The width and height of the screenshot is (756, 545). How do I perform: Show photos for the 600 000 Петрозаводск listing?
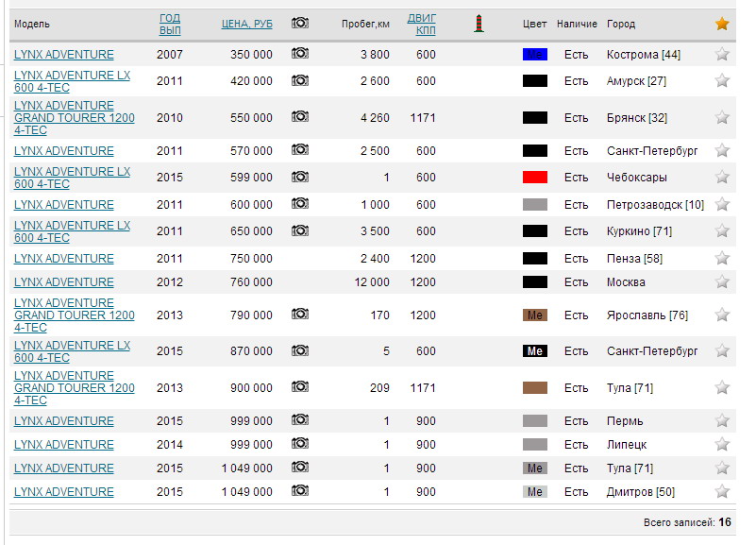(300, 204)
